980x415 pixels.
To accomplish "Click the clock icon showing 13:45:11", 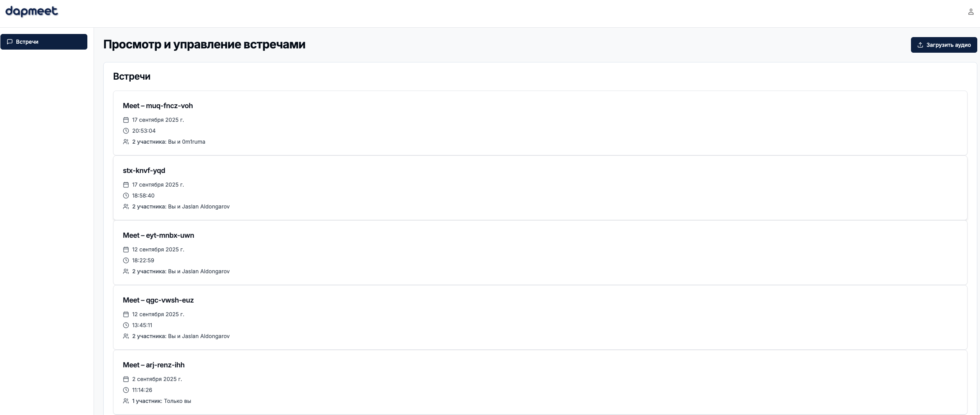I will pos(126,325).
